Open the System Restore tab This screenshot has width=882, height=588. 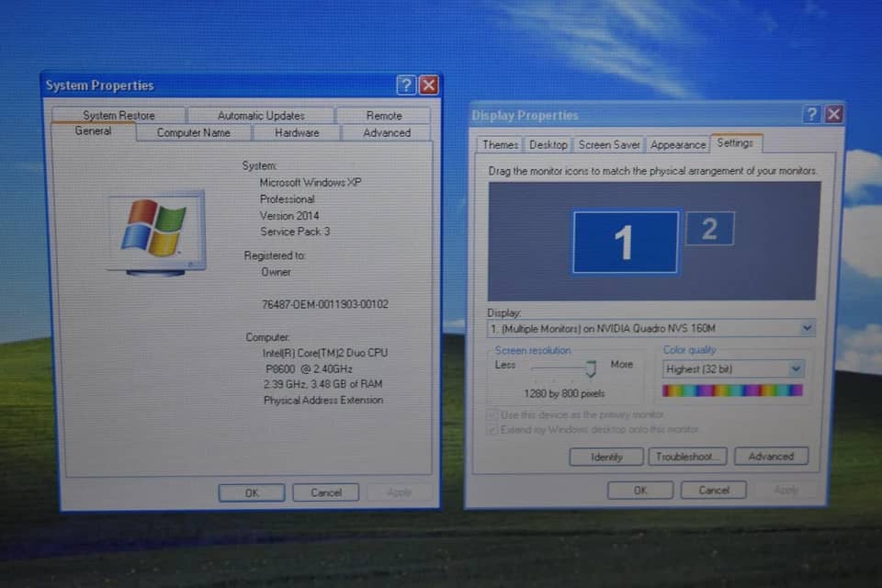(119, 115)
